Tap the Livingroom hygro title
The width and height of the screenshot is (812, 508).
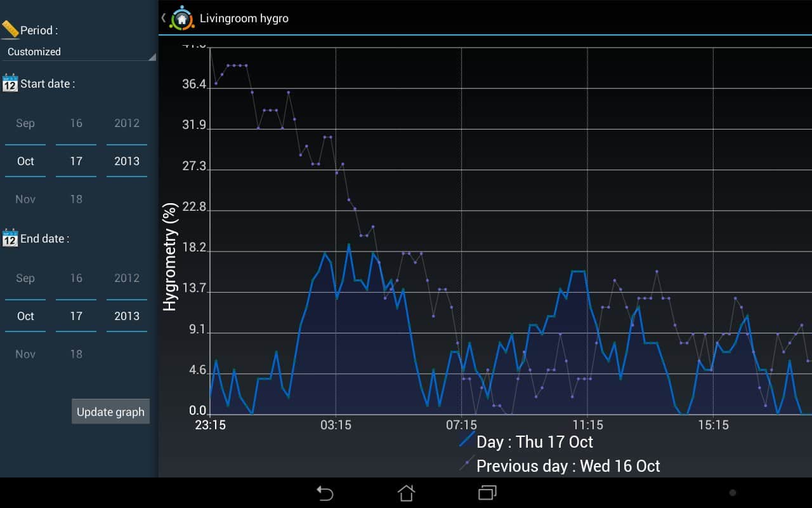click(x=244, y=18)
